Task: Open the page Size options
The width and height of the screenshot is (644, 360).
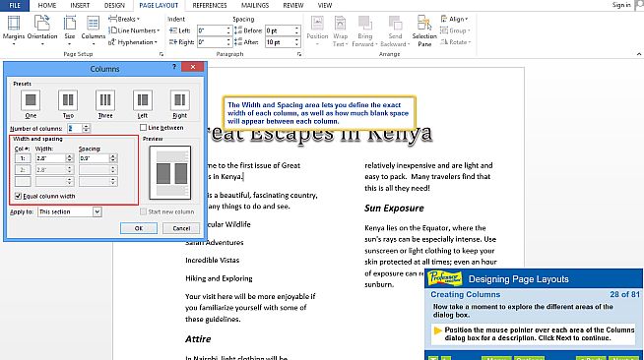Action: pyautogui.click(x=69, y=30)
